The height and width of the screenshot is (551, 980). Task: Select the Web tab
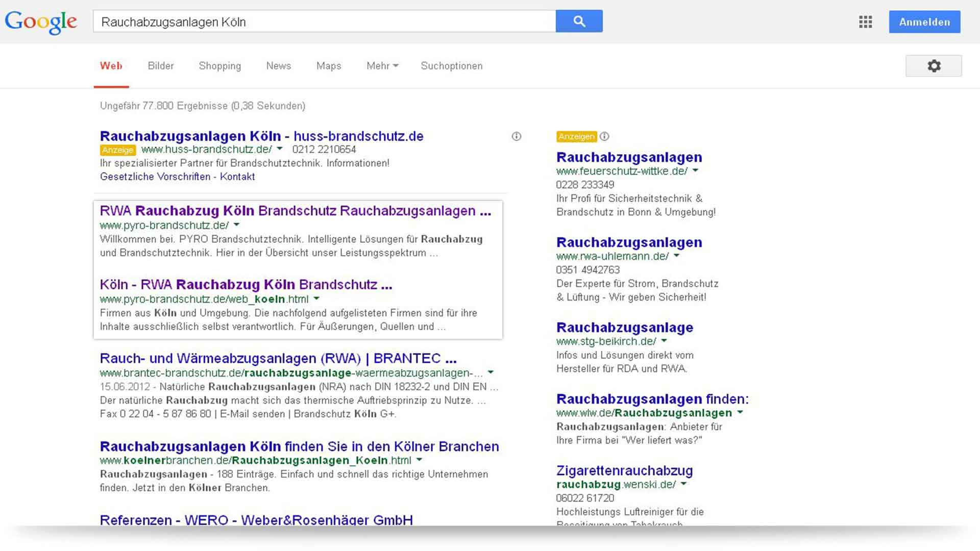click(111, 66)
